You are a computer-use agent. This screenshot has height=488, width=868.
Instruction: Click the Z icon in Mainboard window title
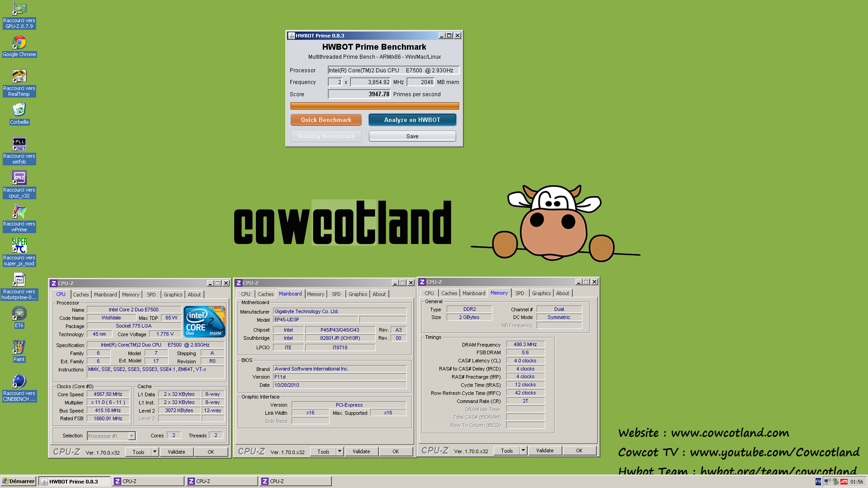[239, 283]
